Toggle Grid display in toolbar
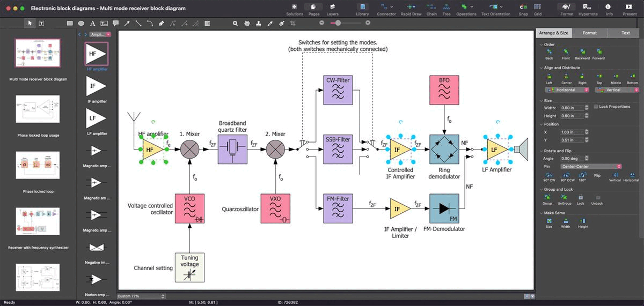This screenshot has width=644, height=306. pyautogui.click(x=538, y=8)
